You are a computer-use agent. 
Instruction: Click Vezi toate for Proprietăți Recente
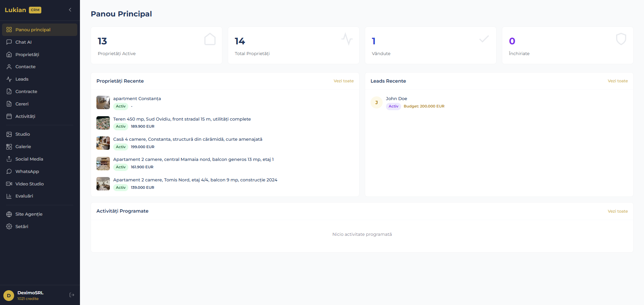(x=343, y=81)
